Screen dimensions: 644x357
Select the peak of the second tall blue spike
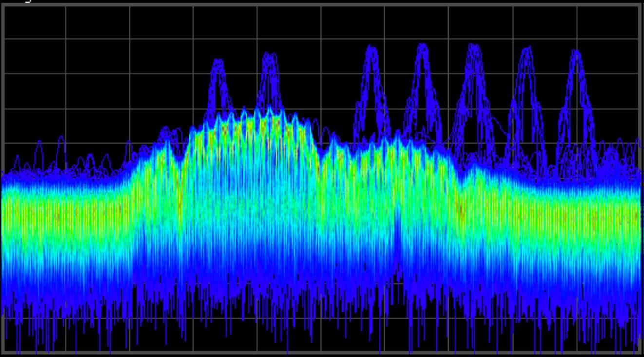pos(269,56)
